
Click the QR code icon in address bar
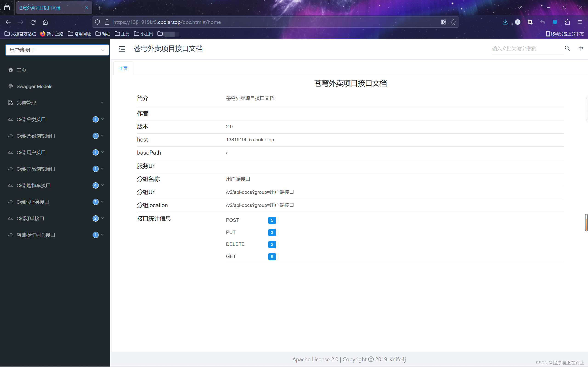pyautogui.click(x=444, y=22)
